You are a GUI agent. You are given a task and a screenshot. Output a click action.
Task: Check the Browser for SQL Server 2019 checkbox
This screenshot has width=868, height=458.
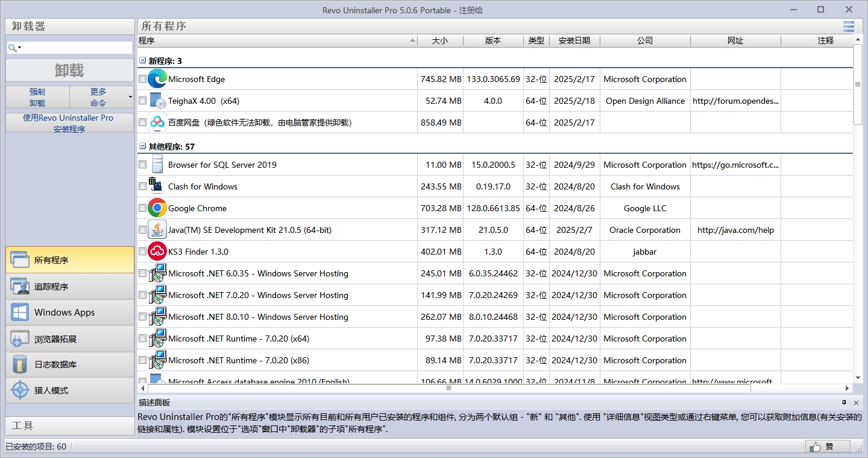coord(142,165)
